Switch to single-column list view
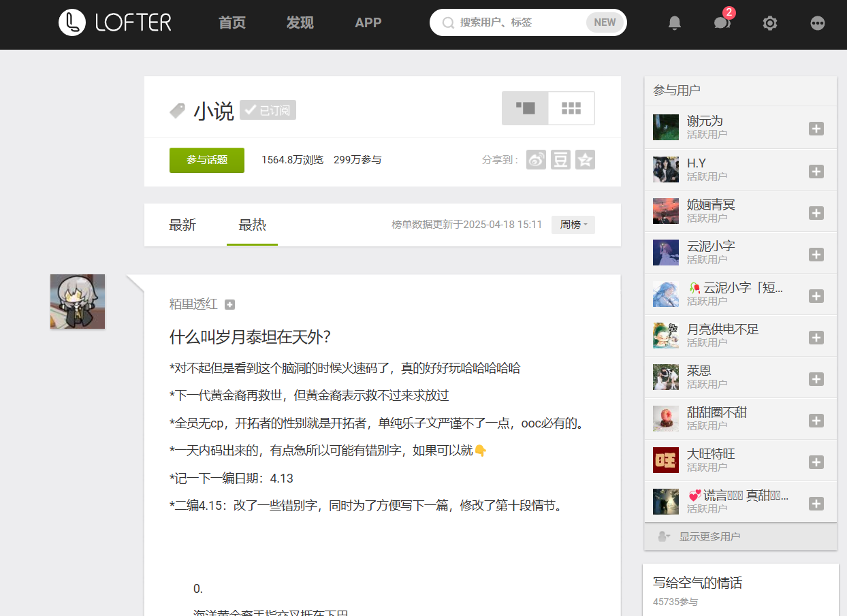The width and height of the screenshot is (847, 616). 525,108
